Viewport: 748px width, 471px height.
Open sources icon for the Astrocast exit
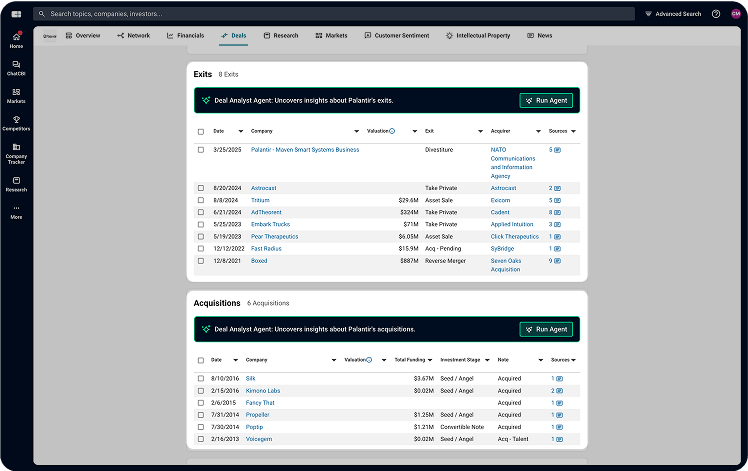tap(557, 188)
